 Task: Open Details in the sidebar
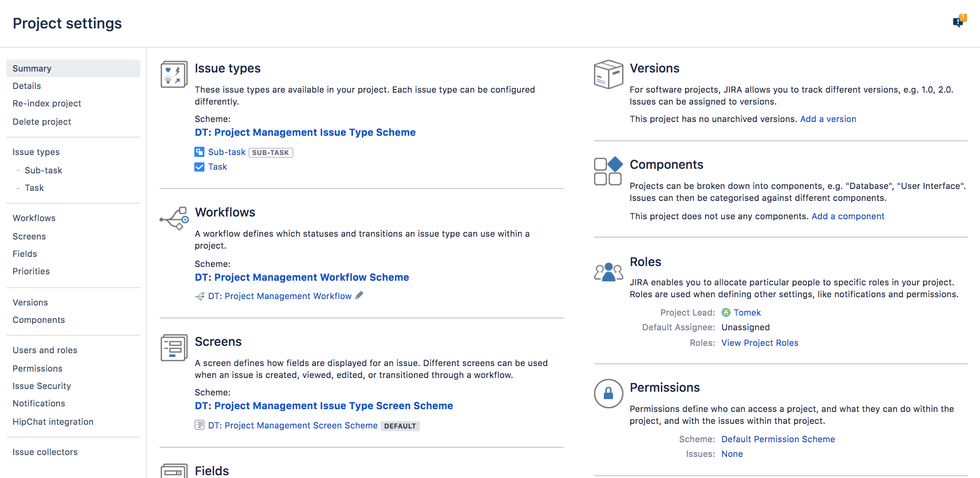[x=27, y=86]
